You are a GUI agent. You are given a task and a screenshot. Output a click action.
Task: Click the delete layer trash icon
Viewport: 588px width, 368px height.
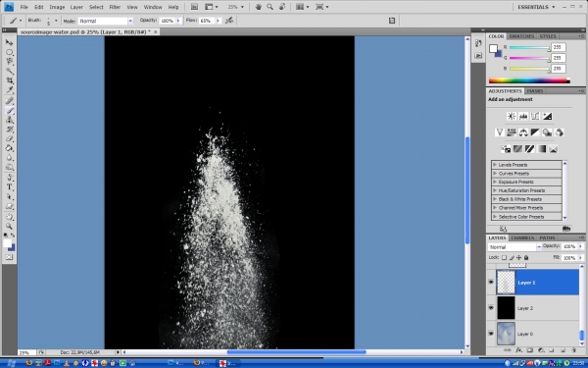574,350
